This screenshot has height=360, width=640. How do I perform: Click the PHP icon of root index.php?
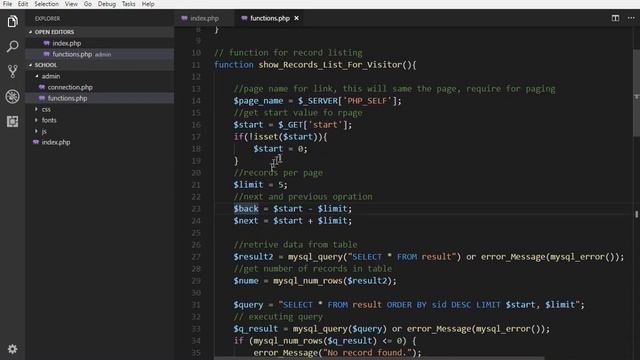click(x=36, y=142)
